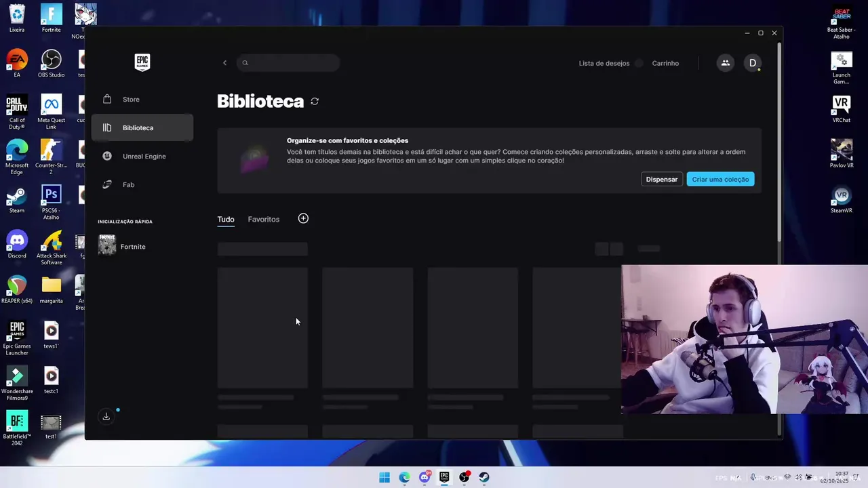
Task: Select the VRChat desktop shortcut
Action: [842, 109]
